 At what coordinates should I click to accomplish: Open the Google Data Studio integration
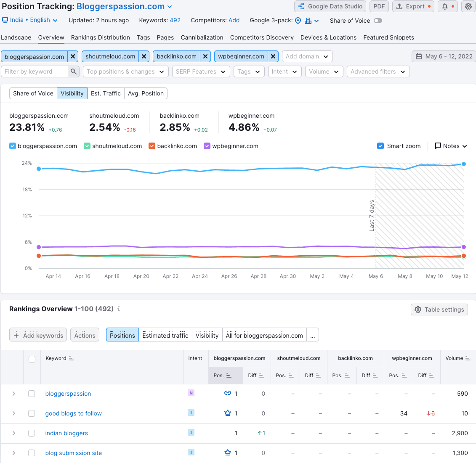coord(330,6)
